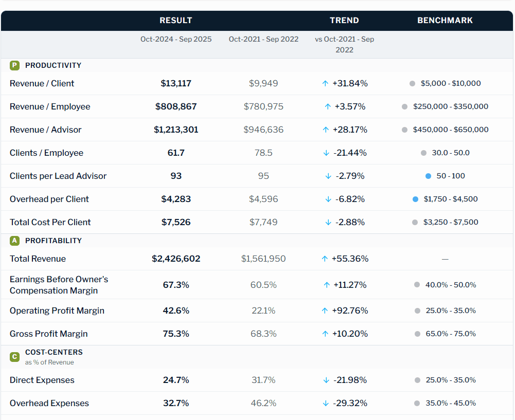This screenshot has height=420, width=515.
Task: Toggle the blue benchmark dot for Clients per Lead Advisor
Action: (x=428, y=176)
